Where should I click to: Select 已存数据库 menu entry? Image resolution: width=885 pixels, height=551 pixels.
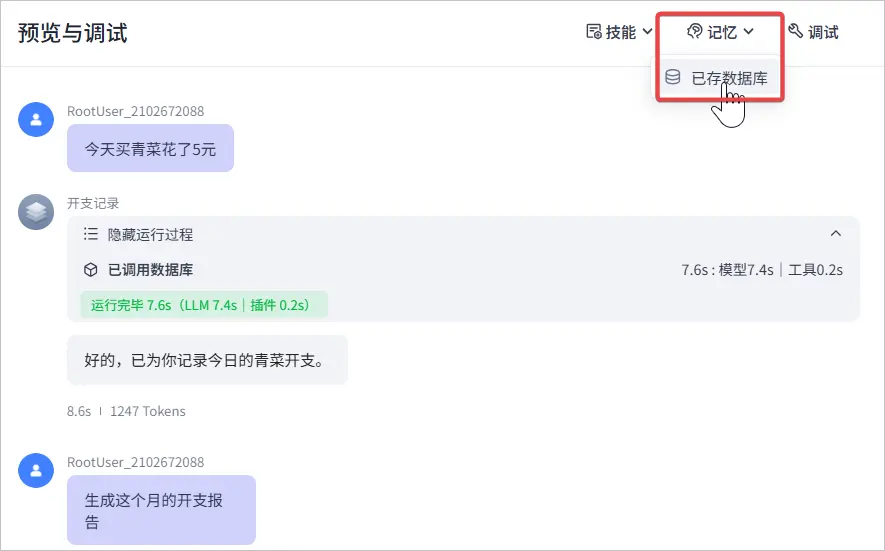pos(729,78)
